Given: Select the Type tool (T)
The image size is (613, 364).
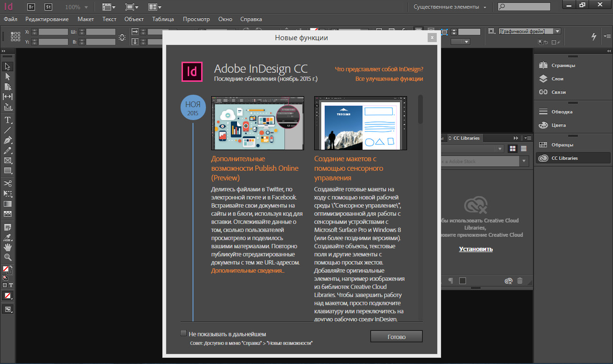Looking at the screenshot, I should [8, 120].
